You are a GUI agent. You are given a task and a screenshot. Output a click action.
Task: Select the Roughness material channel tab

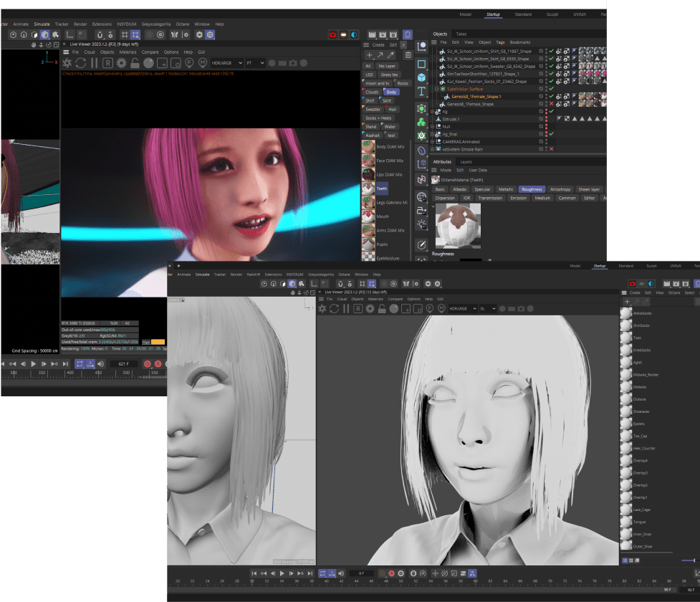[532, 189]
